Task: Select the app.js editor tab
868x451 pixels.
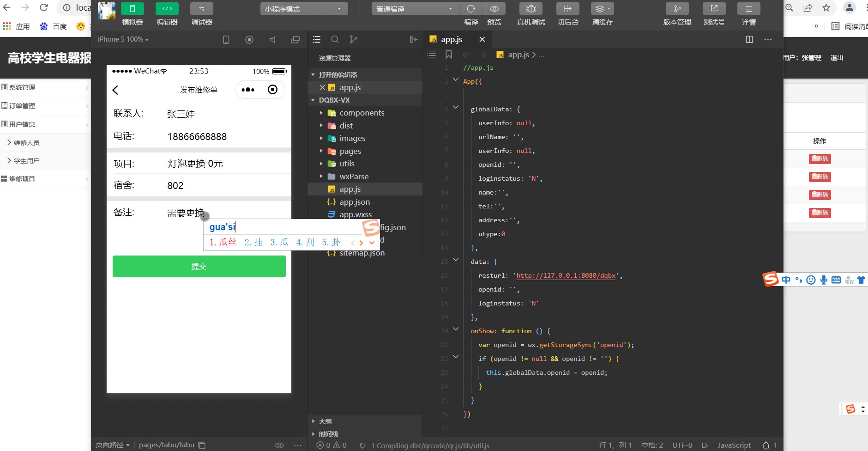Action: 451,40
